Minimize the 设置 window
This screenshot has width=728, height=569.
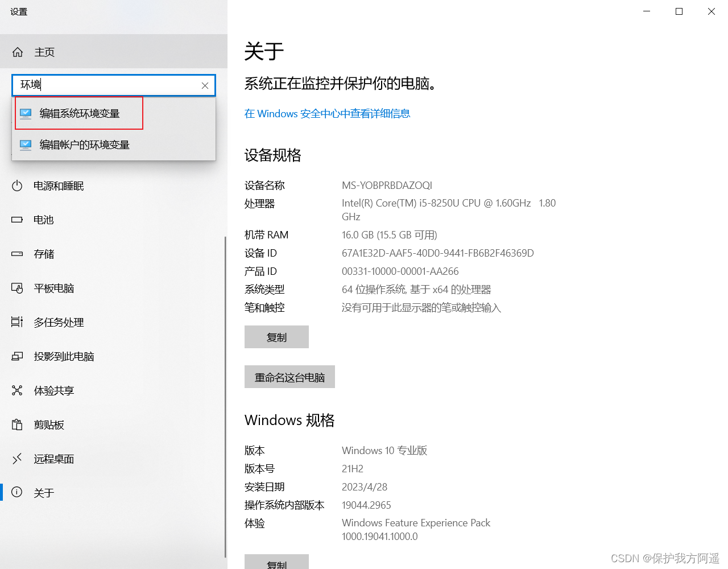[647, 11]
